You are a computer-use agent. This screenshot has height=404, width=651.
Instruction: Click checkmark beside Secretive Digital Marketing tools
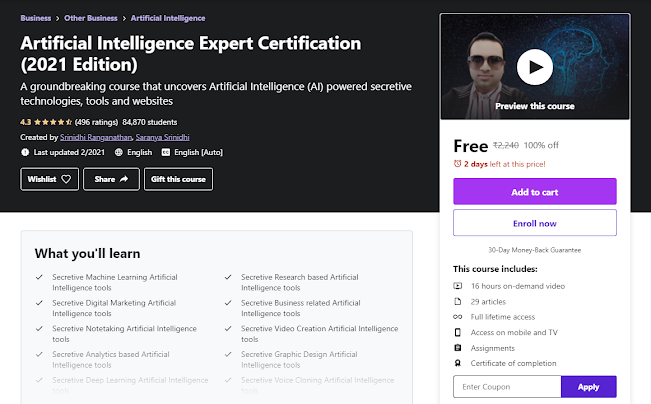click(39, 303)
